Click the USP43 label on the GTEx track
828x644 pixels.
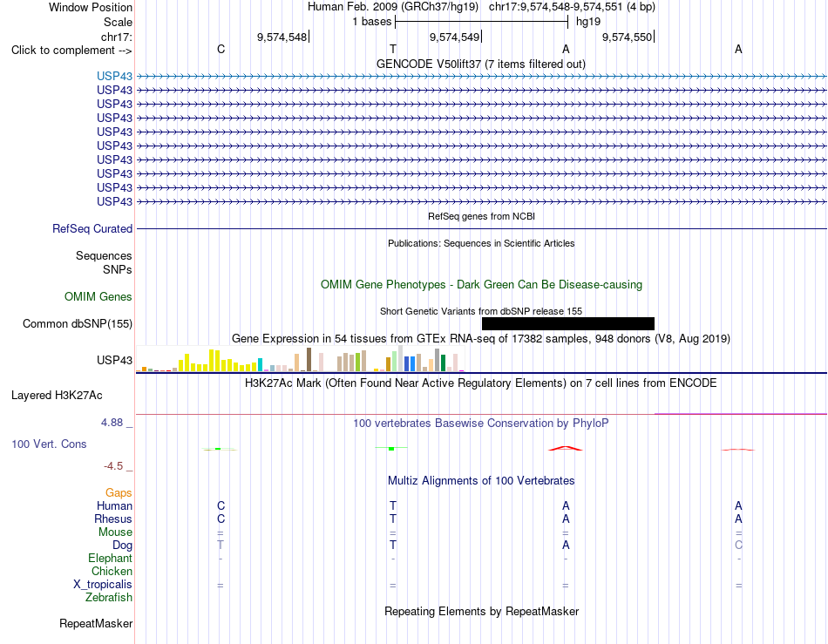tap(114, 360)
